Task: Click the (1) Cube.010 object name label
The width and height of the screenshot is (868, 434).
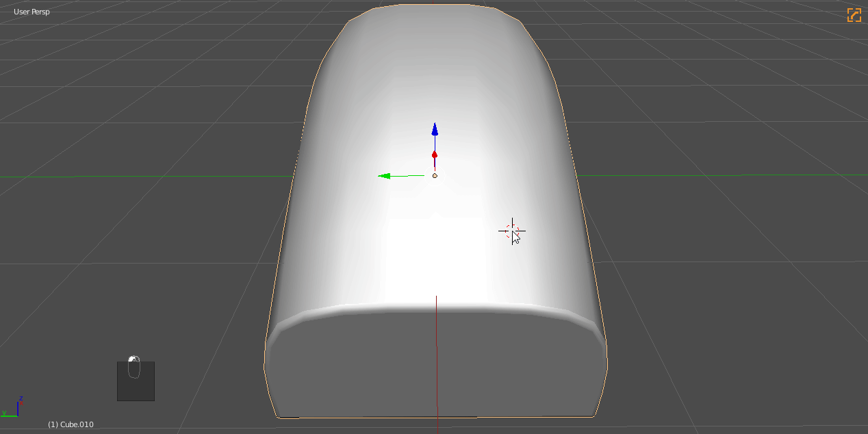Action: pyautogui.click(x=71, y=424)
